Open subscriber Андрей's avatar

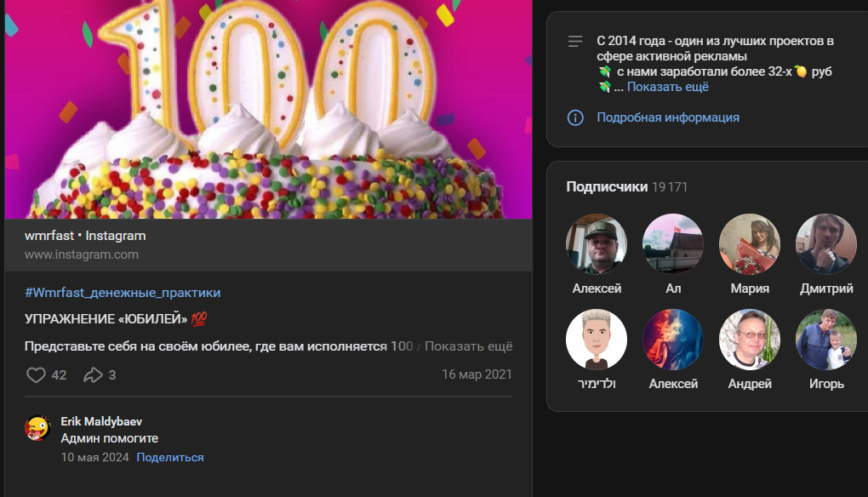pyautogui.click(x=750, y=340)
